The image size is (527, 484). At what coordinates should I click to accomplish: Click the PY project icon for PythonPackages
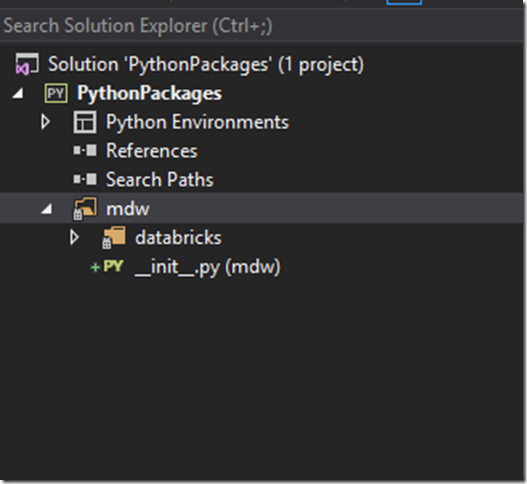(56, 93)
